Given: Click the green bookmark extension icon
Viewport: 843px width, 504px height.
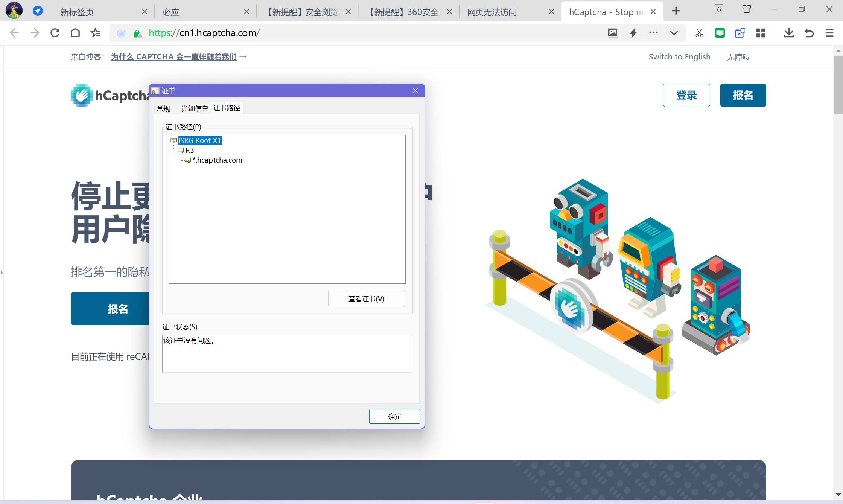Looking at the screenshot, I should point(720,33).
